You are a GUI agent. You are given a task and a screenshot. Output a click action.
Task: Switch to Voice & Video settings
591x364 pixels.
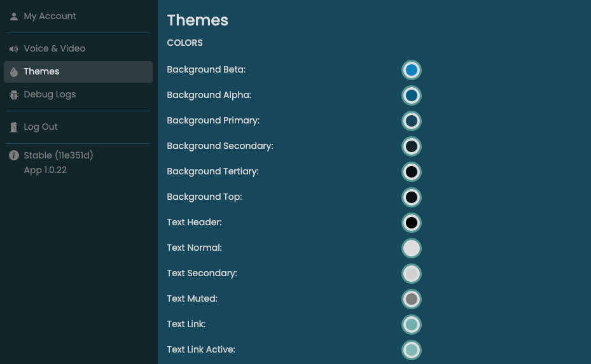coord(54,49)
